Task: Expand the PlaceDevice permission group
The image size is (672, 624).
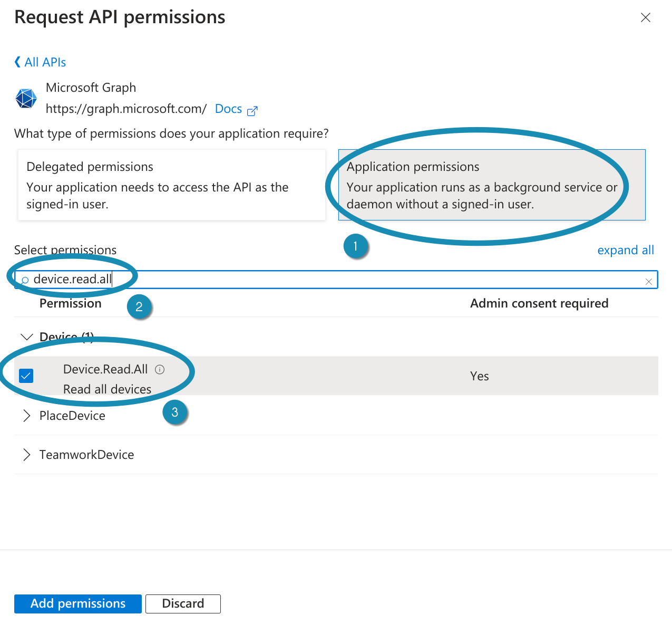Action: (x=26, y=416)
